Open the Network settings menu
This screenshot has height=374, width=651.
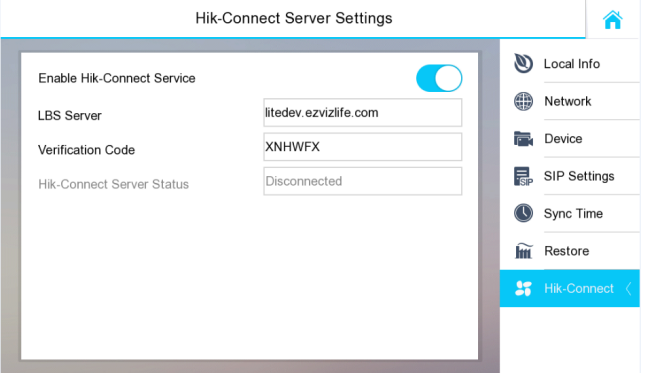point(568,101)
